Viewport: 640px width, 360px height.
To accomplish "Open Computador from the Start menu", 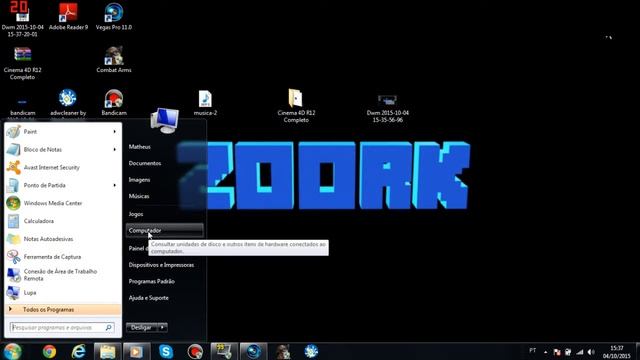I will click(x=164, y=230).
